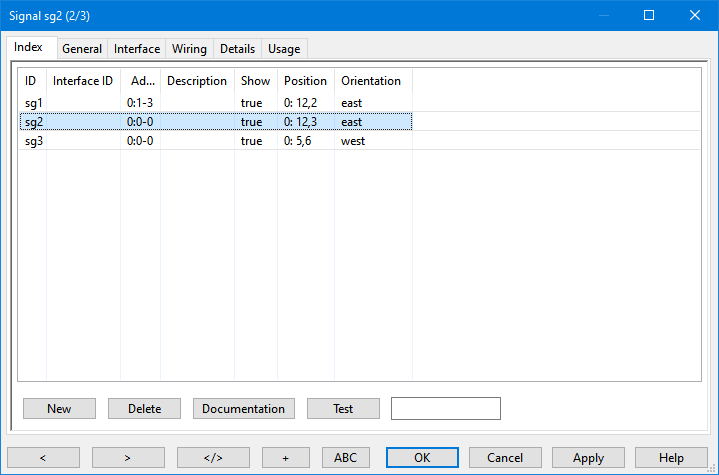Open the Usage tab

click(284, 49)
